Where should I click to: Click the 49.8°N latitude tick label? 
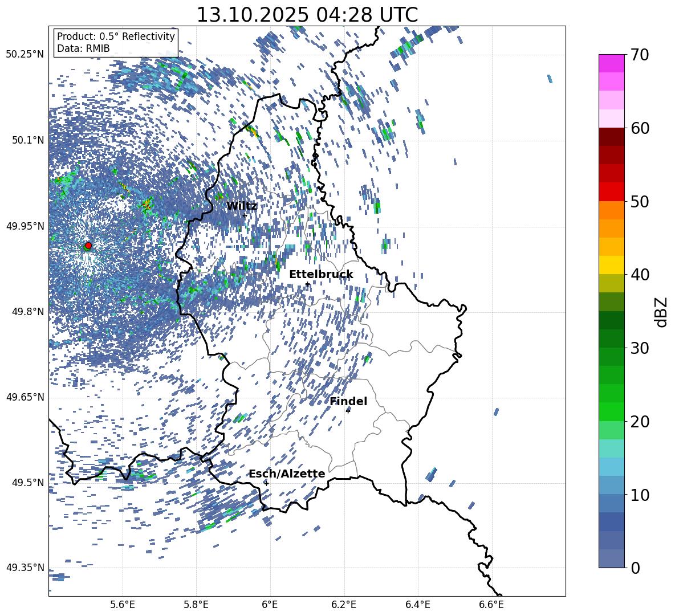(x=27, y=312)
